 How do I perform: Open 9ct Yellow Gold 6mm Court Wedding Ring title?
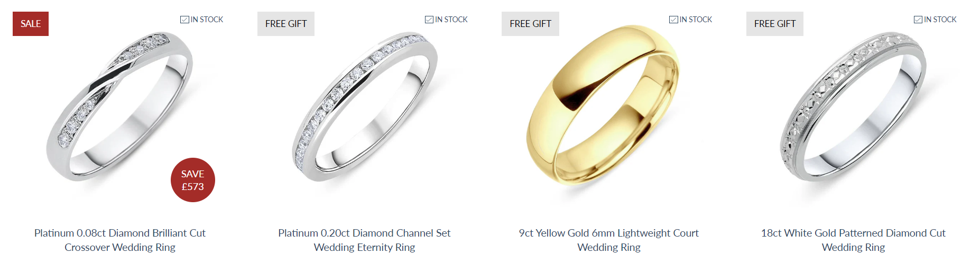click(x=609, y=240)
